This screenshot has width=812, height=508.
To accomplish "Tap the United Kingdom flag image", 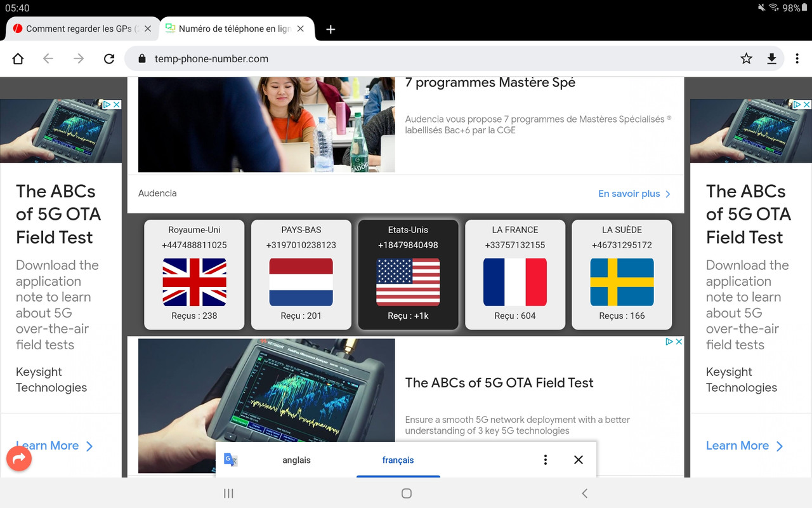I will pos(194,282).
